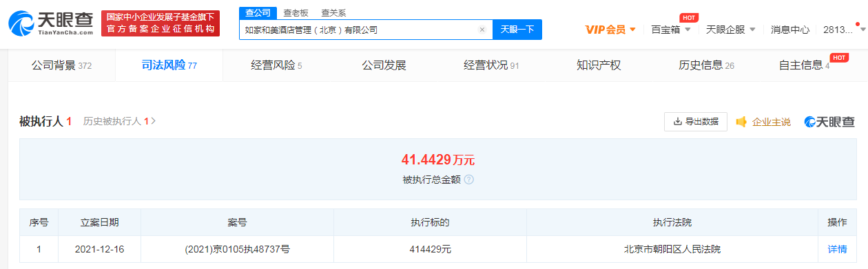Select the 查老板 search tab
Image resolution: width=868 pixels, height=269 pixels.
[296, 12]
